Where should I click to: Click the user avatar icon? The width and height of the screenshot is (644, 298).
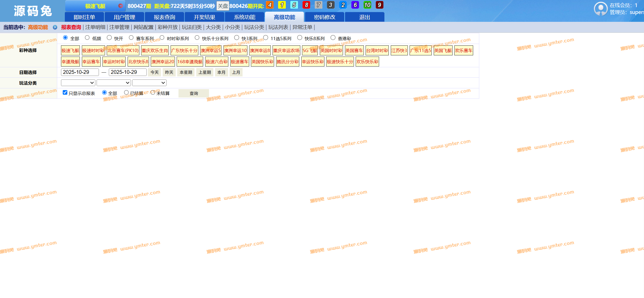[601, 9]
